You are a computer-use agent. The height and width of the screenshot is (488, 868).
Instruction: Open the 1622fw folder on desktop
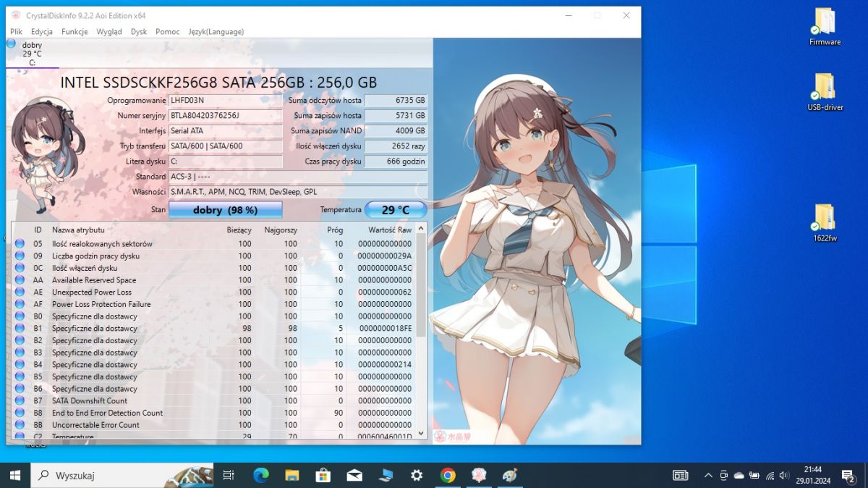click(x=825, y=222)
